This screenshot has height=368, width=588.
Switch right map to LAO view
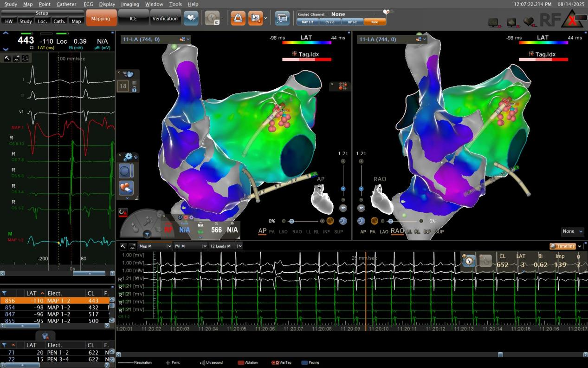(384, 231)
